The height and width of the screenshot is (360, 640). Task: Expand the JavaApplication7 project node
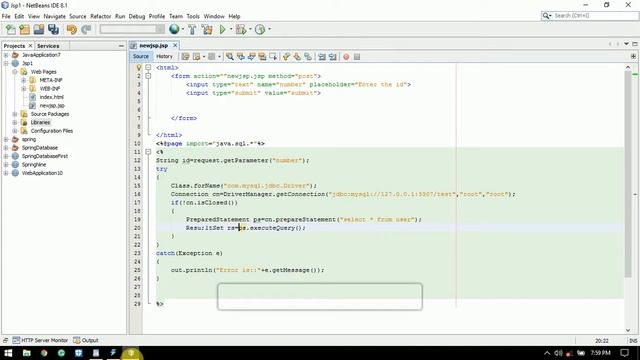point(6,55)
